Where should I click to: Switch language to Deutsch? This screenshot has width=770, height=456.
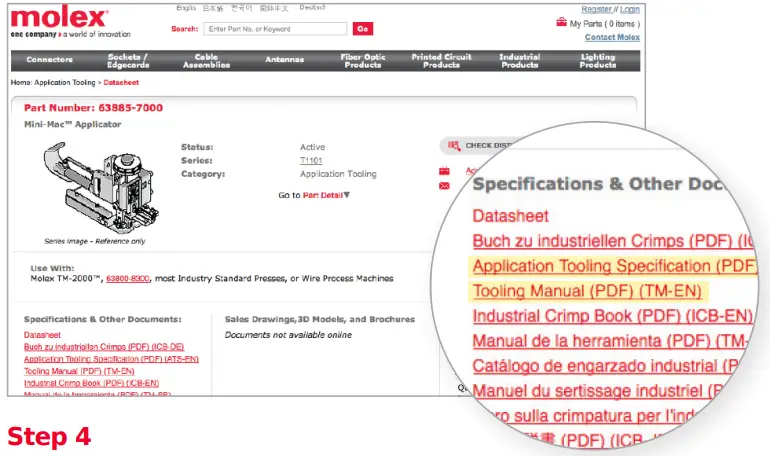(x=312, y=7)
